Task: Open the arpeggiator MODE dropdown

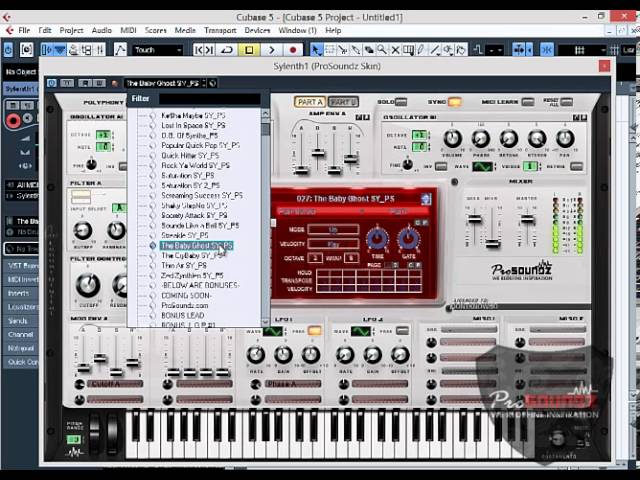Action: (333, 229)
